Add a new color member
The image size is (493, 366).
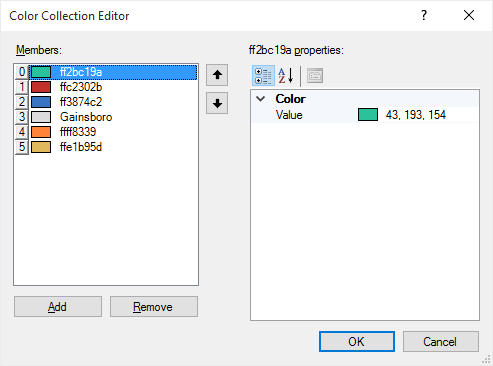[58, 307]
